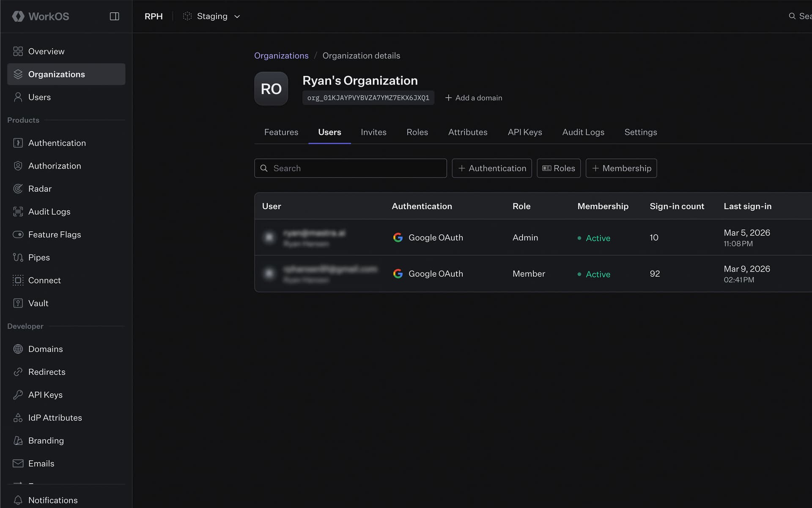
Task: Select the Vault product icon
Action: click(x=18, y=303)
